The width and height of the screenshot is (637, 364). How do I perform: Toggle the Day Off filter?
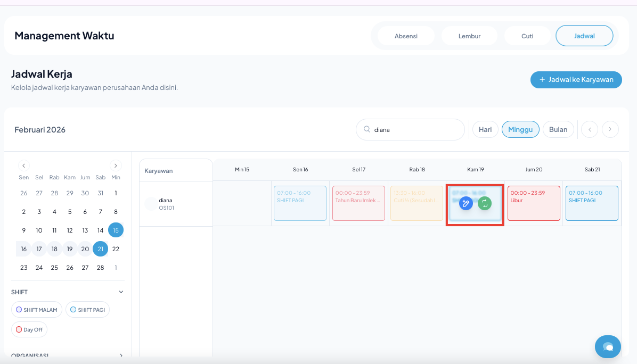[x=29, y=329]
